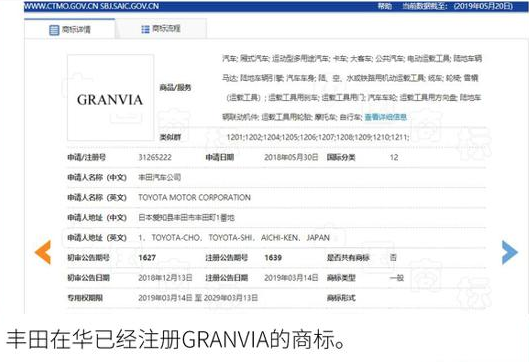
Task: Click the trademark type value 一般
Action: pos(396,278)
